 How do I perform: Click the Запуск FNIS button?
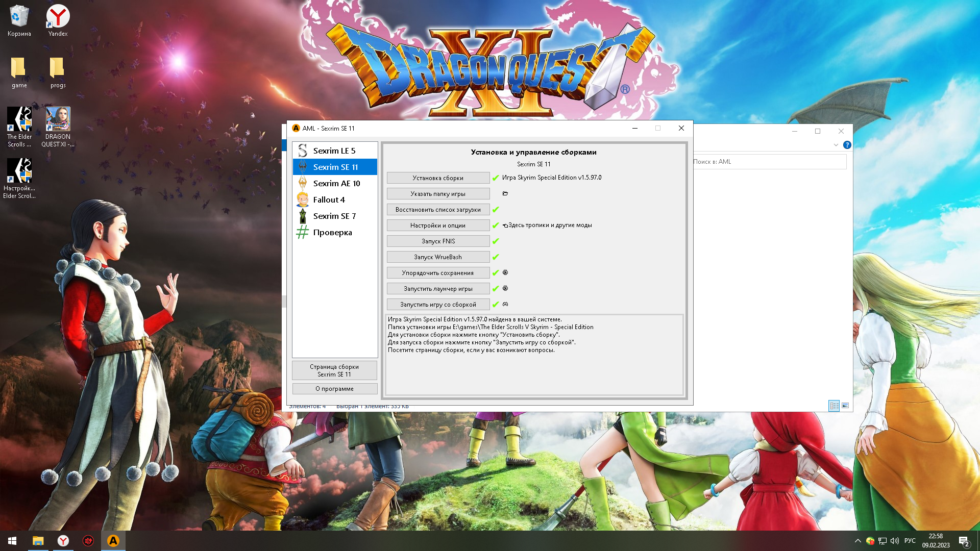pos(438,241)
